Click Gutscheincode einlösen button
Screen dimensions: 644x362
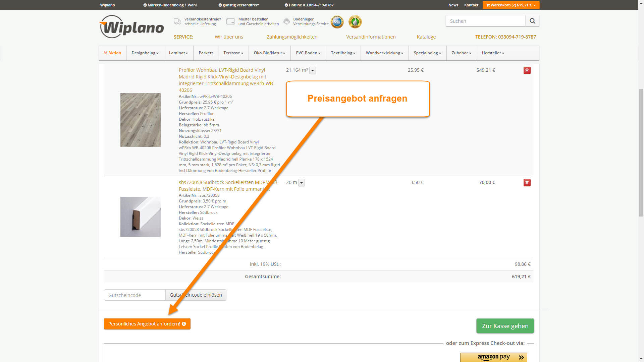click(x=196, y=295)
